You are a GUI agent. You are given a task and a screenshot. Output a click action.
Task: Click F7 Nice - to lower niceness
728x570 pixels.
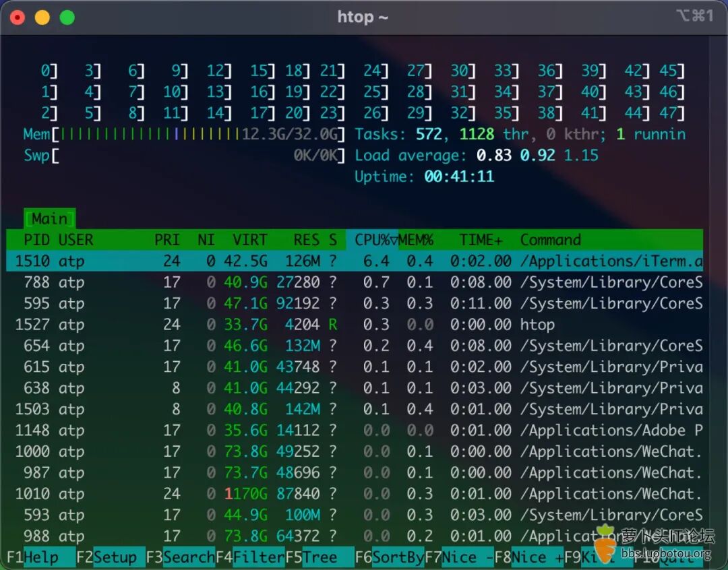[459, 557]
